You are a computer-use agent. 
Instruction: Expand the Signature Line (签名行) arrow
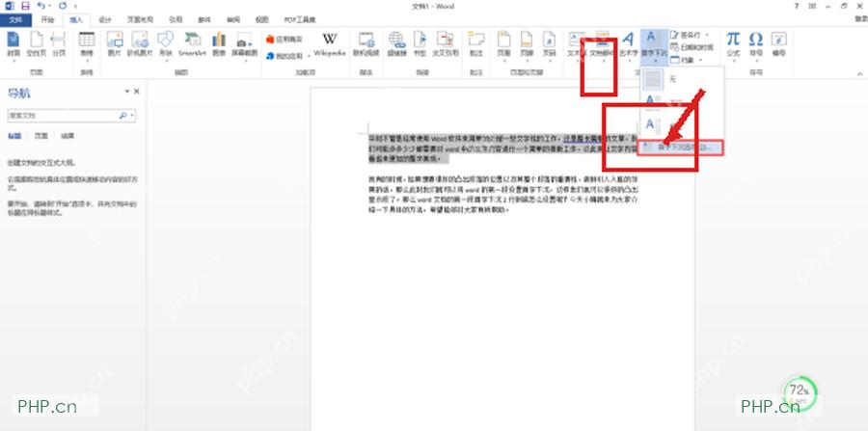707,35
